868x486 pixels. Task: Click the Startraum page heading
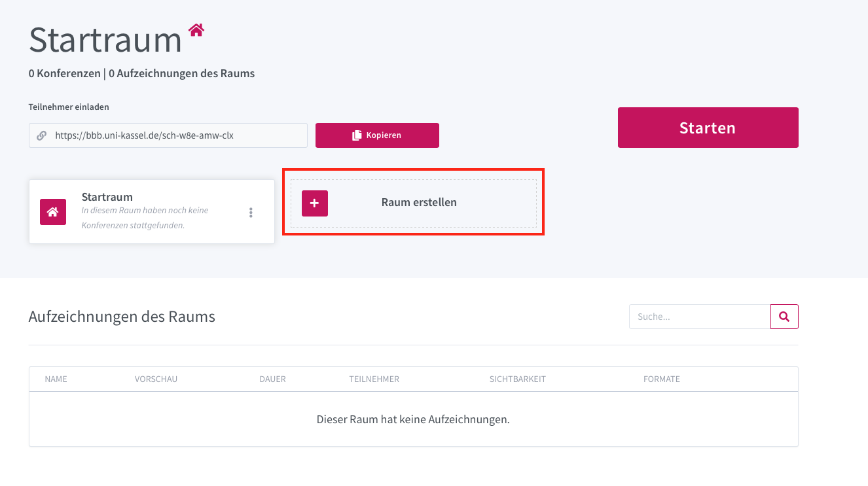105,40
